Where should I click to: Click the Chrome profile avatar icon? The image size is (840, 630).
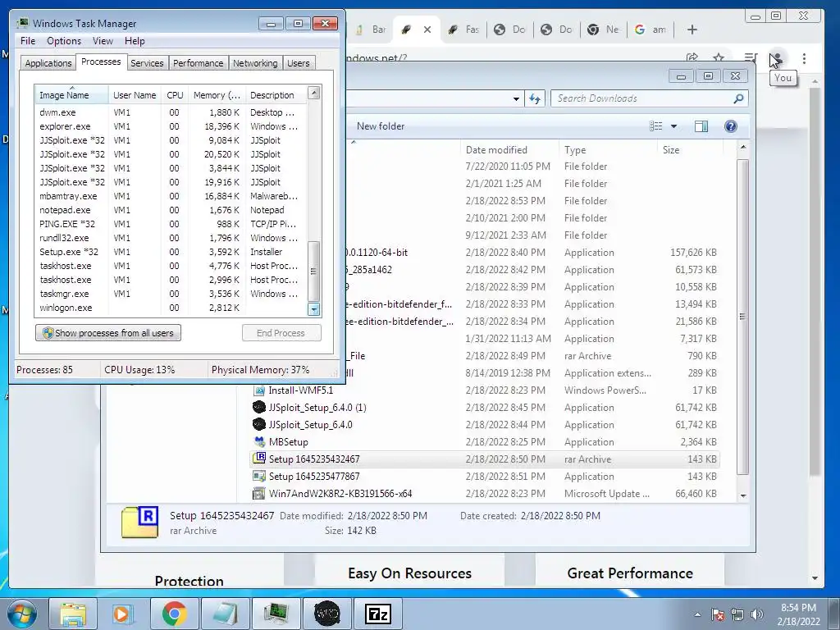coord(777,58)
